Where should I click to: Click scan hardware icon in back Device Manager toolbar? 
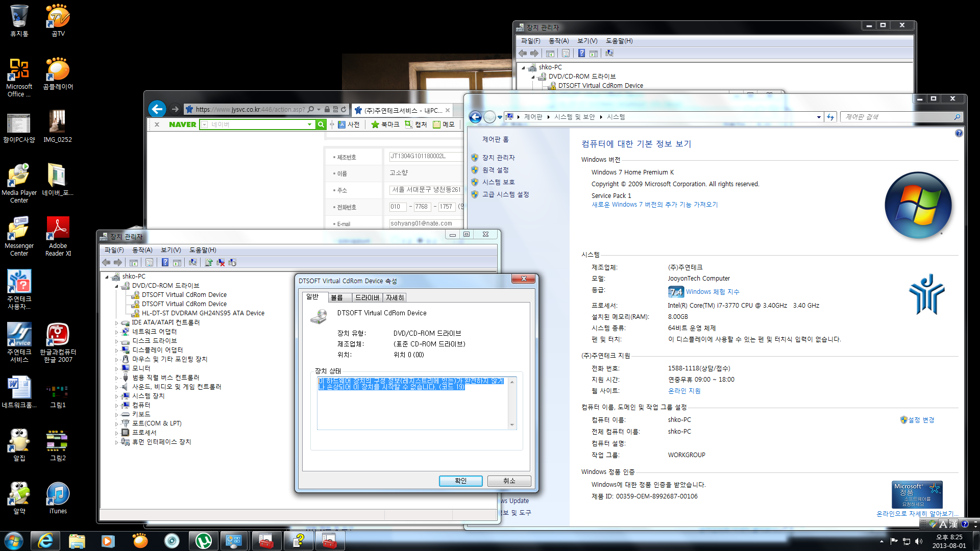pos(609,54)
